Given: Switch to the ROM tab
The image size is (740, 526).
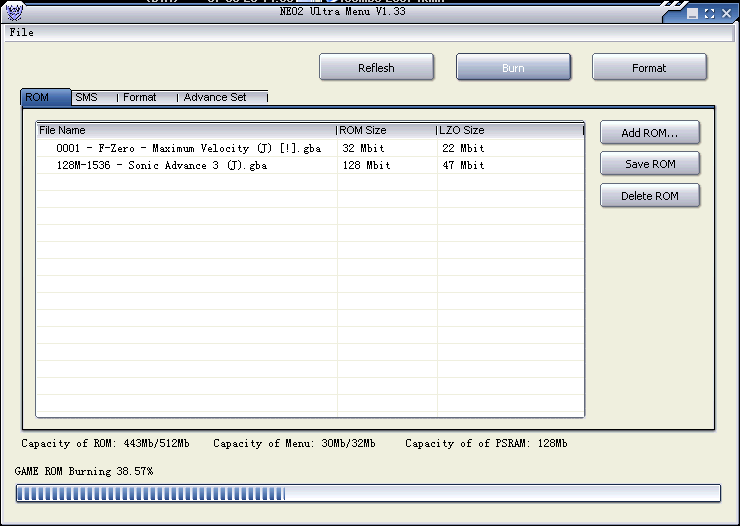Looking at the screenshot, I should click(38, 97).
